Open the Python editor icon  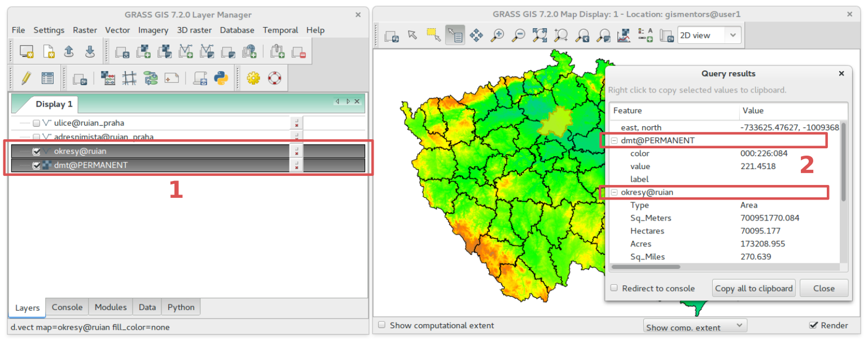pos(221,78)
